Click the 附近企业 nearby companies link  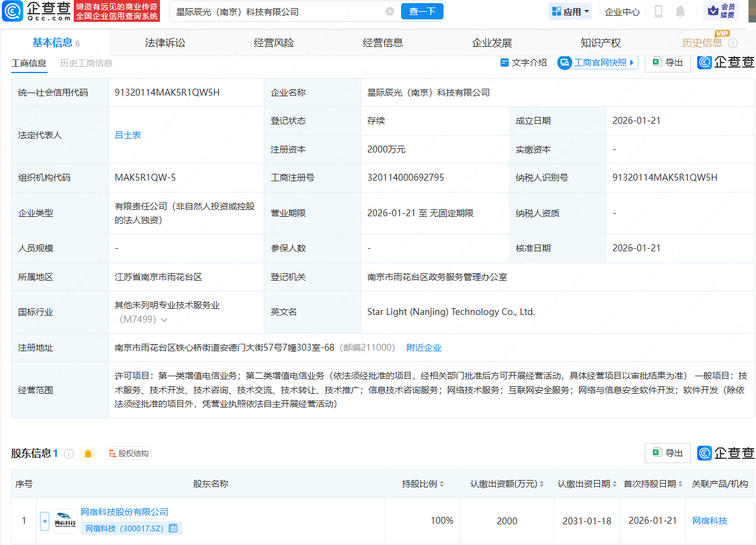(x=425, y=347)
